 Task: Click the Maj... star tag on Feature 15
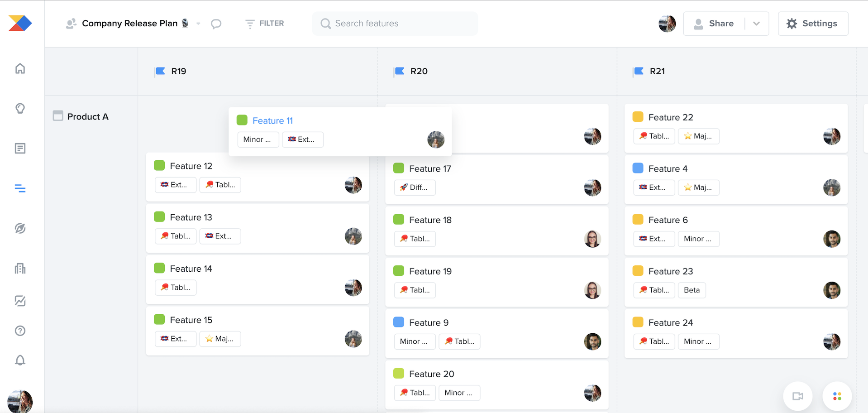click(220, 339)
